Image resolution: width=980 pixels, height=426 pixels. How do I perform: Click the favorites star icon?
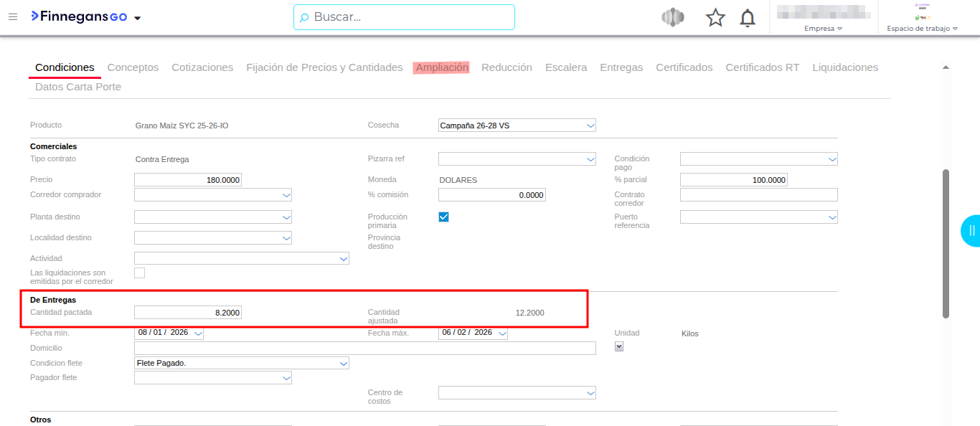(x=715, y=18)
